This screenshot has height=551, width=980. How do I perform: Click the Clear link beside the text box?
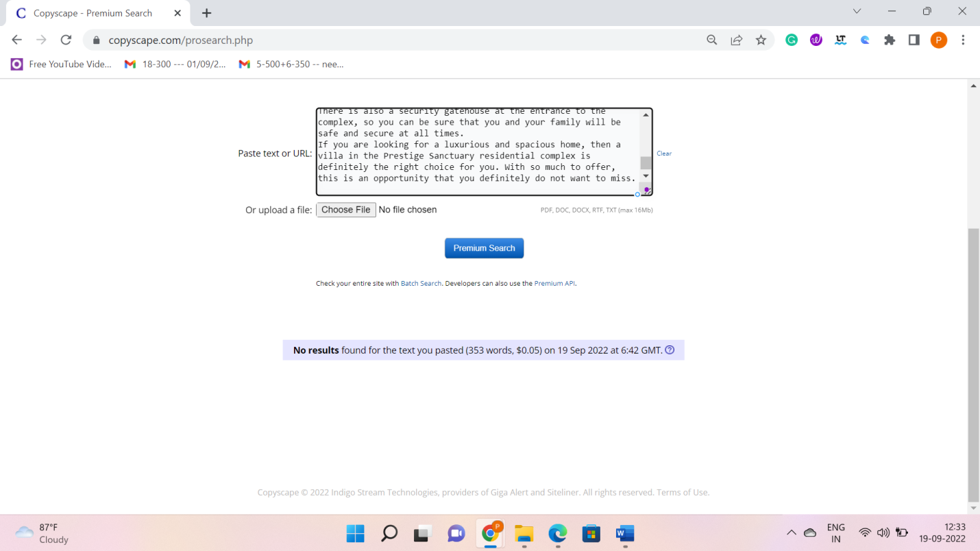point(664,154)
